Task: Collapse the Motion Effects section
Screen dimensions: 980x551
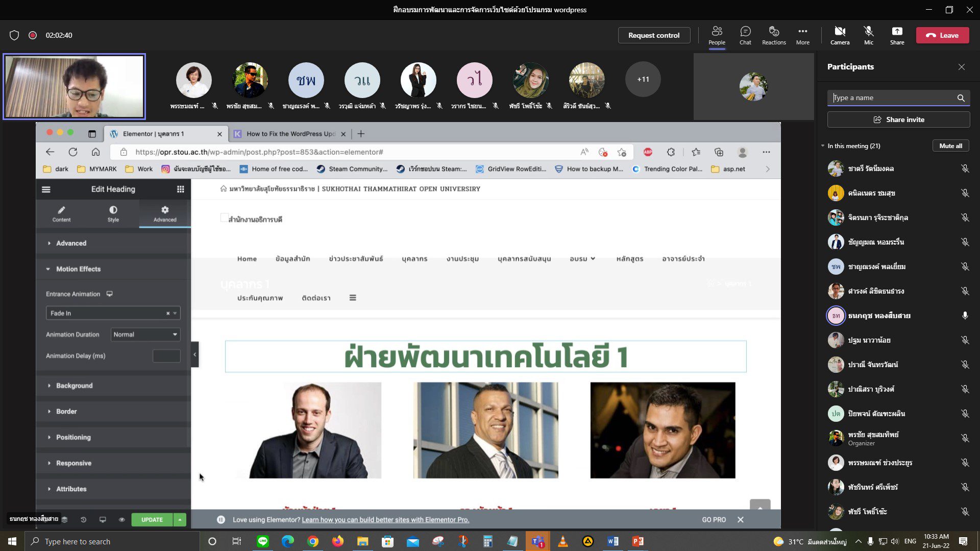Action: (x=78, y=269)
